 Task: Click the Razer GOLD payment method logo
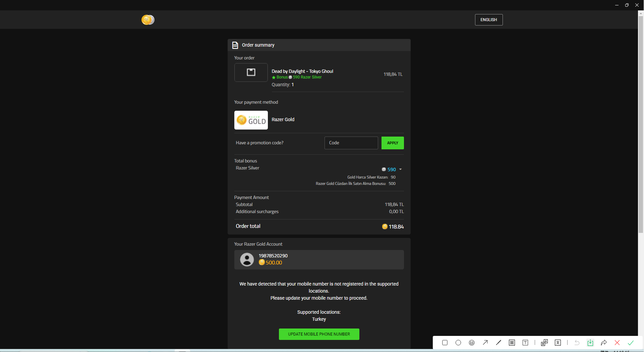(x=251, y=120)
